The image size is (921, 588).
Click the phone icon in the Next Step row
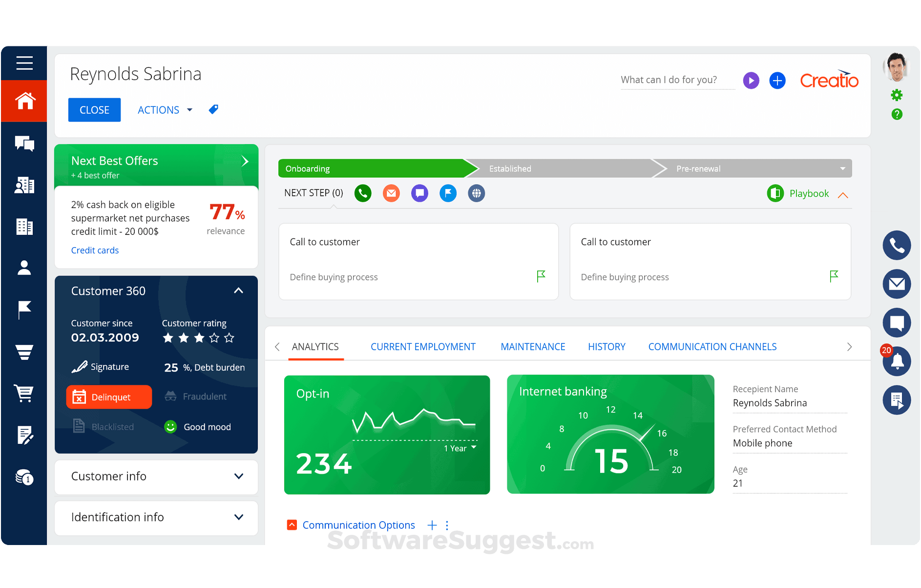pos(362,193)
